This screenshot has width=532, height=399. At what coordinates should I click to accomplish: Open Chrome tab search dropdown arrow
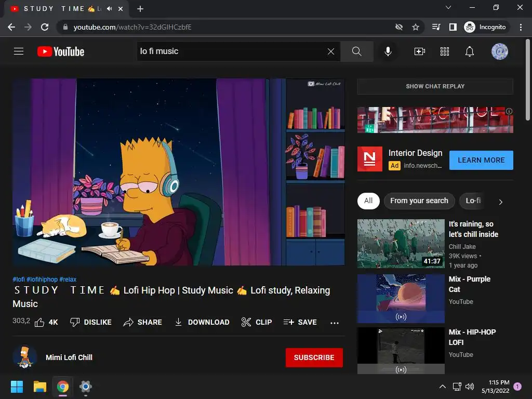click(448, 7)
